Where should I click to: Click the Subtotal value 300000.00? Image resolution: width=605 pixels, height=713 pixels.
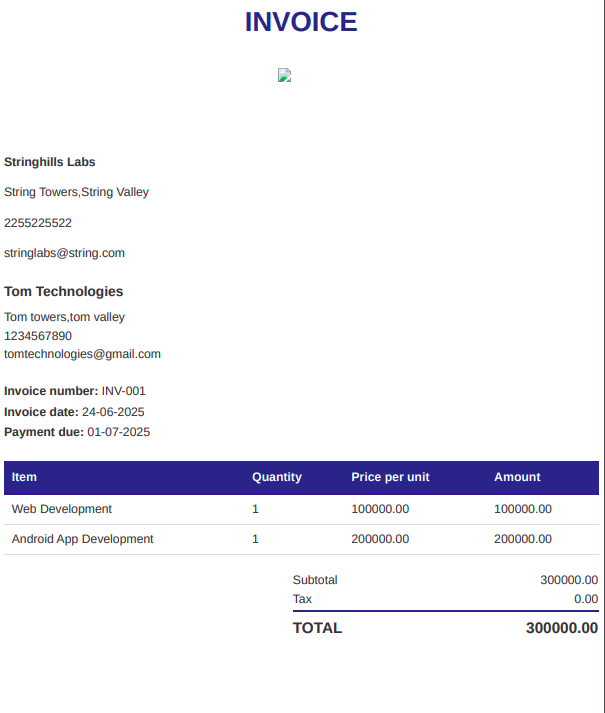pyautogui.click(x=569, y=580)
